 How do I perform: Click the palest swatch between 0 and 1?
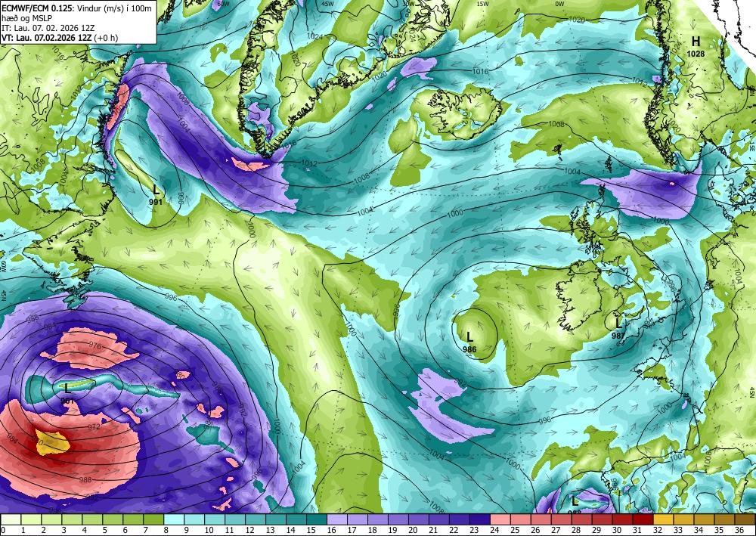(x=11, y=519)
